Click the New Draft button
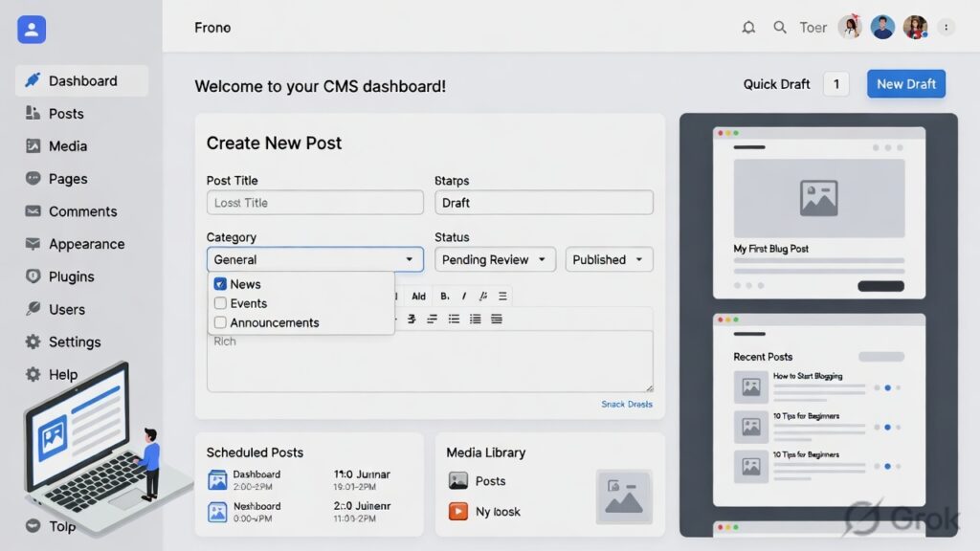 click(905, 84)
